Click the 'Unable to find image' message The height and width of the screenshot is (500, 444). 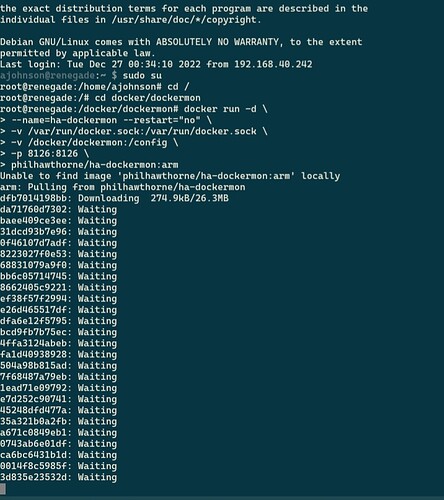(56, 176)
